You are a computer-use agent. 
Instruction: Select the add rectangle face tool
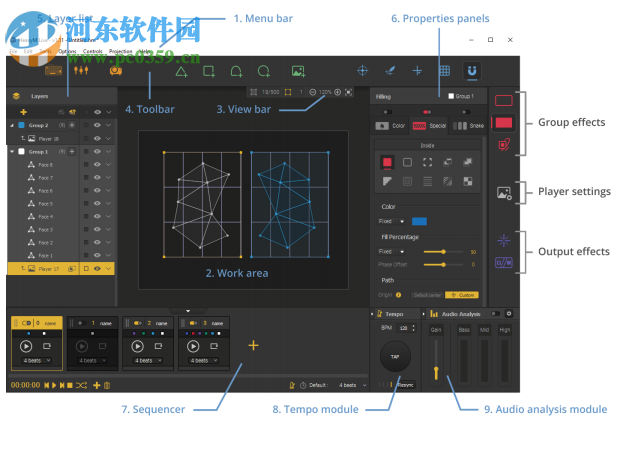[209, 71]
